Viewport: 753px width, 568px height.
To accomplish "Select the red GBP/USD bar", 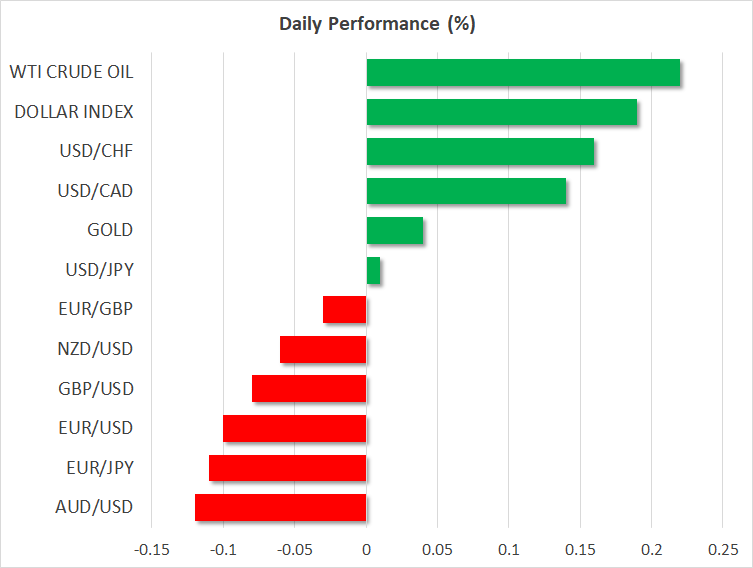I will click(x=309, y=389).
